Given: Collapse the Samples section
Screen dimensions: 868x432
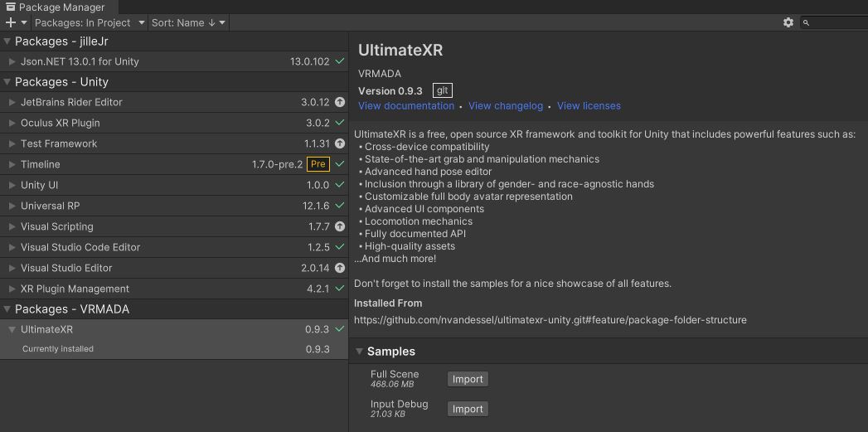Looking at the screenshot, I should click(x=359, y=352).
